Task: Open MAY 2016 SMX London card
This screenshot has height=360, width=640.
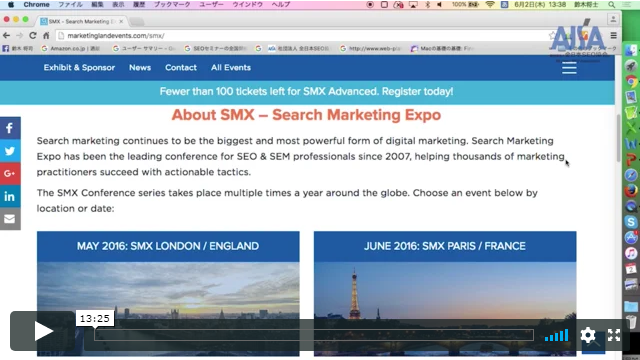Action: click(x=168, y=293)
